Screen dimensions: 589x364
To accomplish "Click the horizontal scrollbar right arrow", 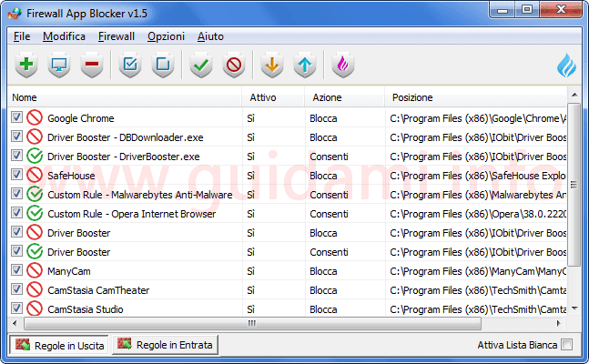I will pyautogui.click(x=559, y=323).
